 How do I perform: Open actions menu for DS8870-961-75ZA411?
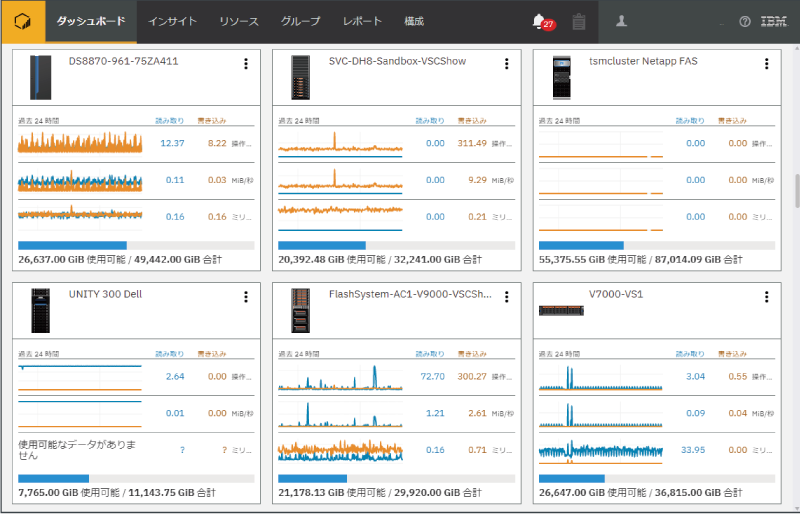246,64
